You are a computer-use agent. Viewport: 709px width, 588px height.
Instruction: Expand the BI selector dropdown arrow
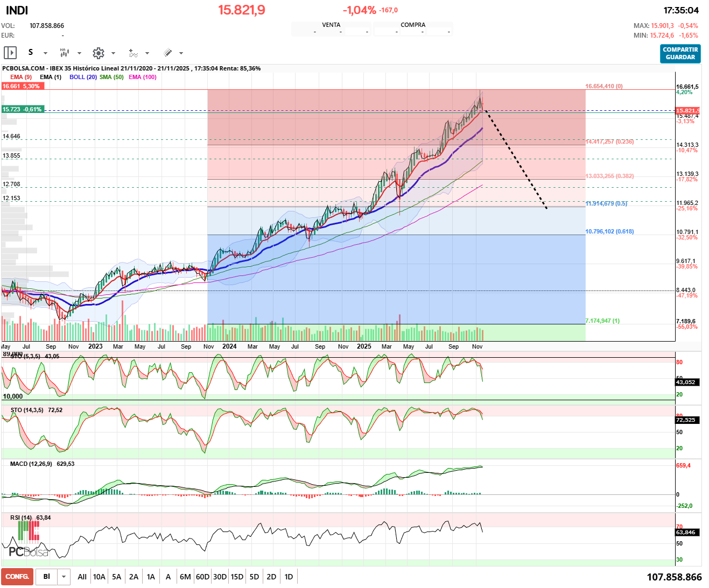pyautogui.click(x=64, y=577)
